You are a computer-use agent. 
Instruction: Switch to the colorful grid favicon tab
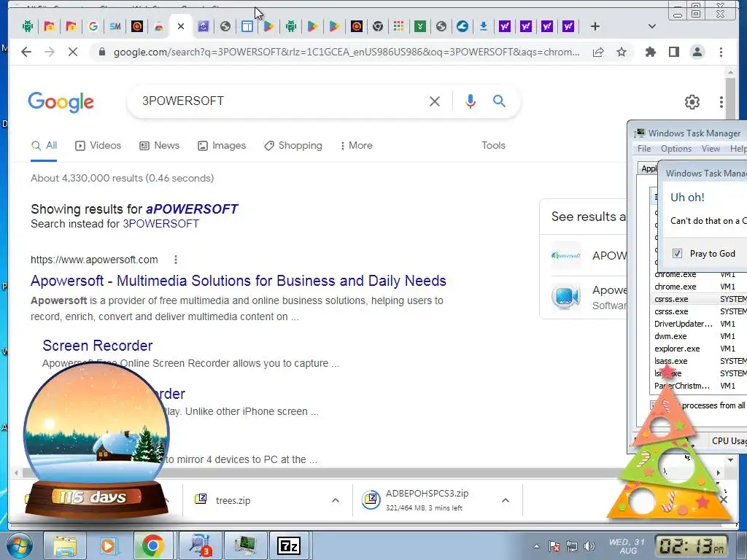(x=399, y=27)
